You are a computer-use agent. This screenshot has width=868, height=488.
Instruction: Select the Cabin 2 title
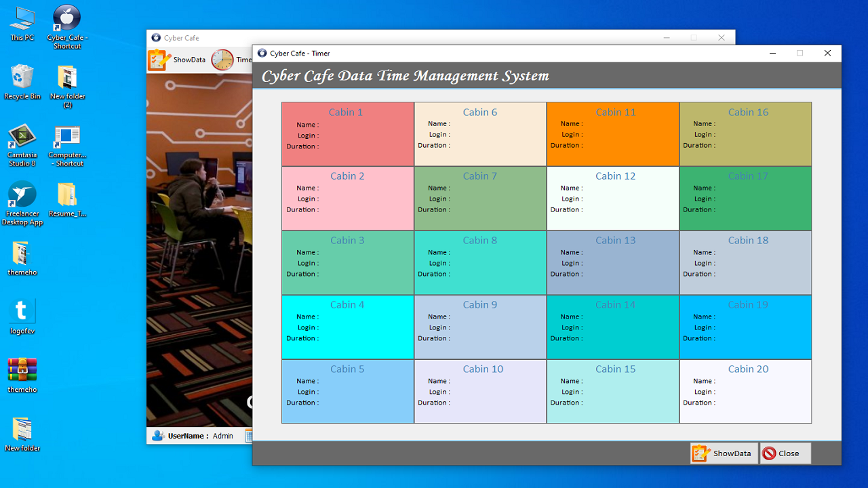[347, 176]
